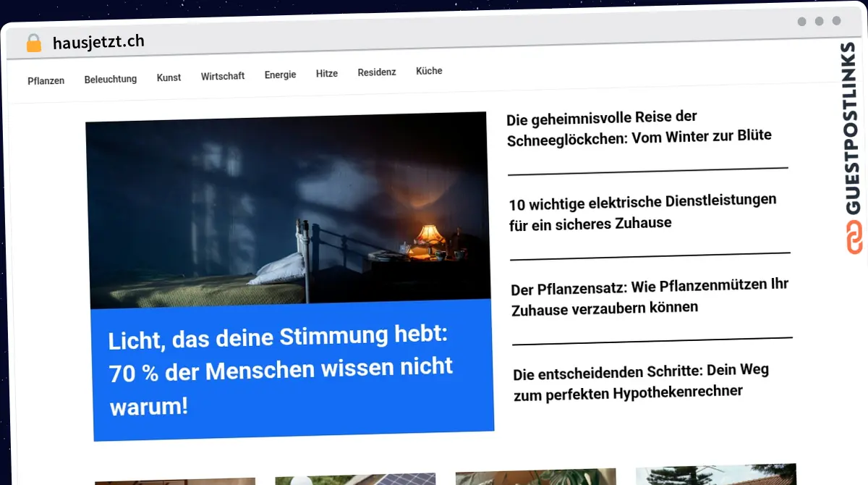Select the Küche category
The image size is (868, 485).
[x=429, y=71]
